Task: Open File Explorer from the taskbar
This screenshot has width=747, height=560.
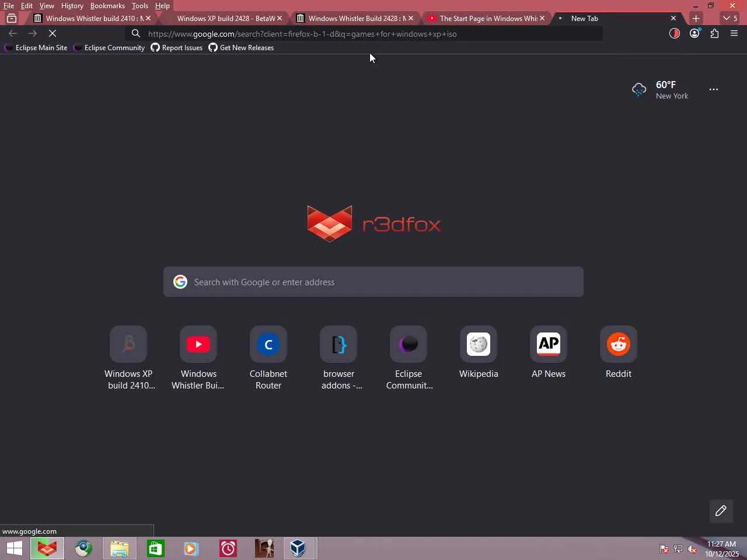Action: pyautogui.click(x=119, y=548)
